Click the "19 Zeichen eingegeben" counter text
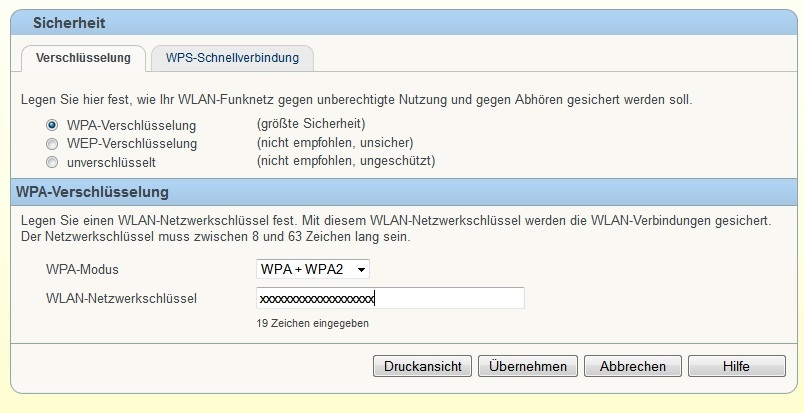The image size is (804, 413). click(x=313, y=323)
